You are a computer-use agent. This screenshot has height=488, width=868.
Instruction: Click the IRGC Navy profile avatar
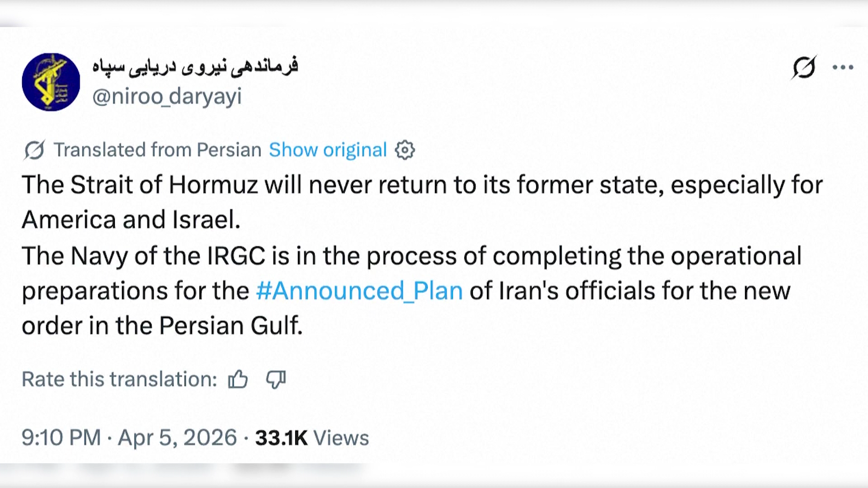tap(51, 82)
